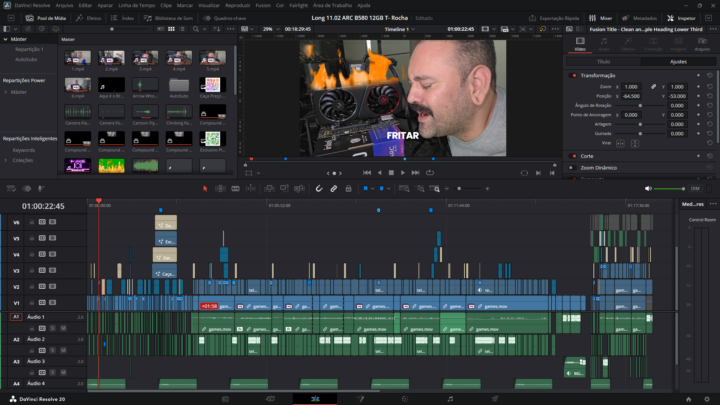Toggle the Corte section switch
Image resolution: width=720 pixels, height=405 pixels.
tap(574, 156)
